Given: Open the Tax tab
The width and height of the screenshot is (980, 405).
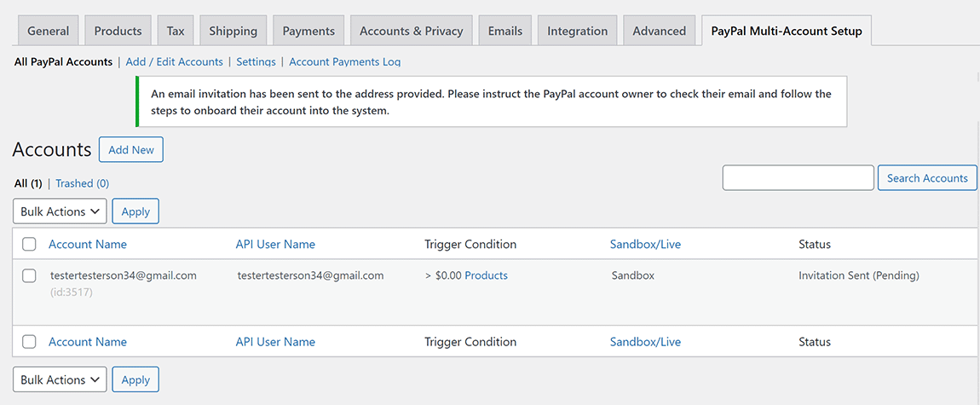Looking at the screenshot, I should coord(176,31).
